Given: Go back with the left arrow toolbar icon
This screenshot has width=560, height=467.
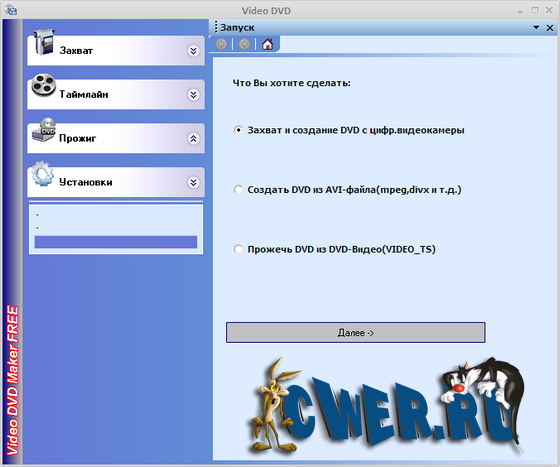Looking at the screenshot, I should [x=221, y=44].
